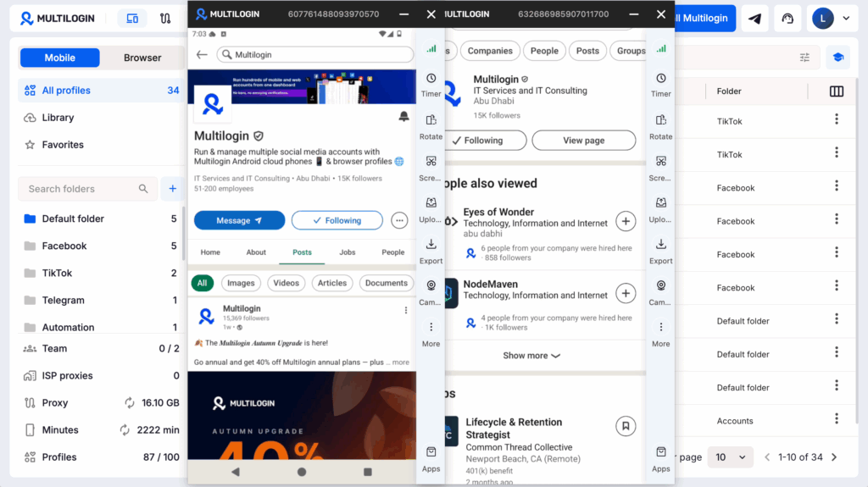The height and width of the screenshot is (487, 868).
Task: Click the Multilogin search field in LinkedIn
Action: click(314, 54)
